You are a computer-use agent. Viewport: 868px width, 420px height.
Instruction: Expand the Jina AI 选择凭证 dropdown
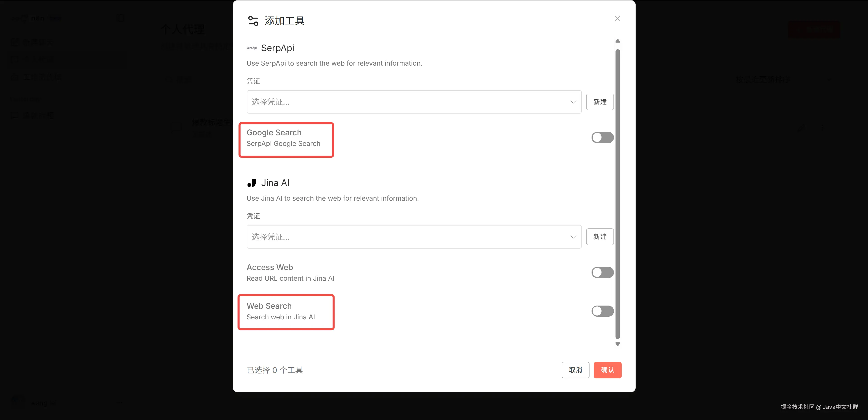pyautogui.click(x=414, y=237)
